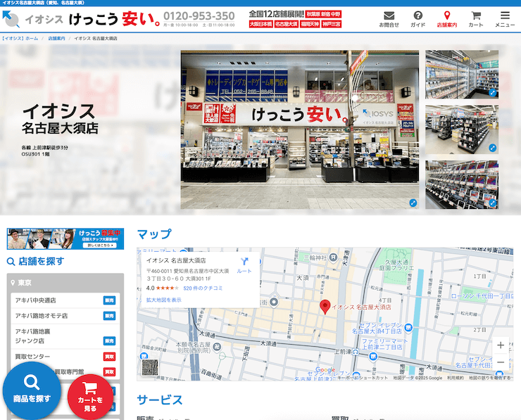Viewport: 521px width, 420px height.
Task: Select 買取センター in store list
Action: (x=65, y=357)
